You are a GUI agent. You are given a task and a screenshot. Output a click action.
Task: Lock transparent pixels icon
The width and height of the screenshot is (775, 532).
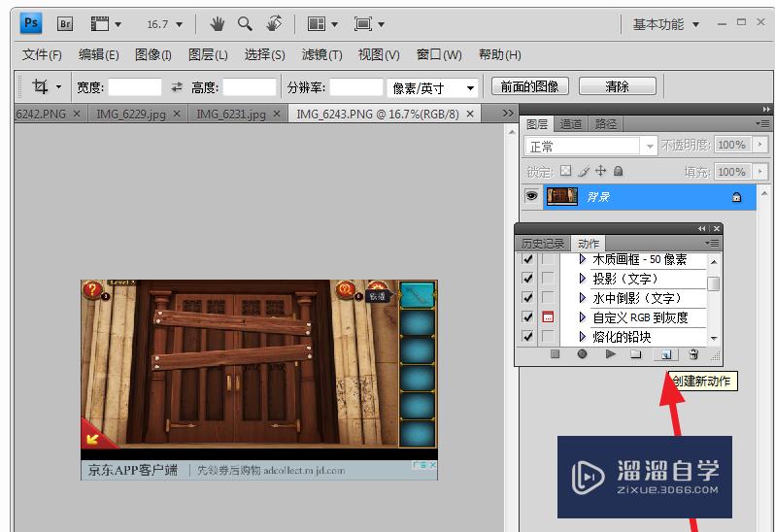(x=566, y=171)
